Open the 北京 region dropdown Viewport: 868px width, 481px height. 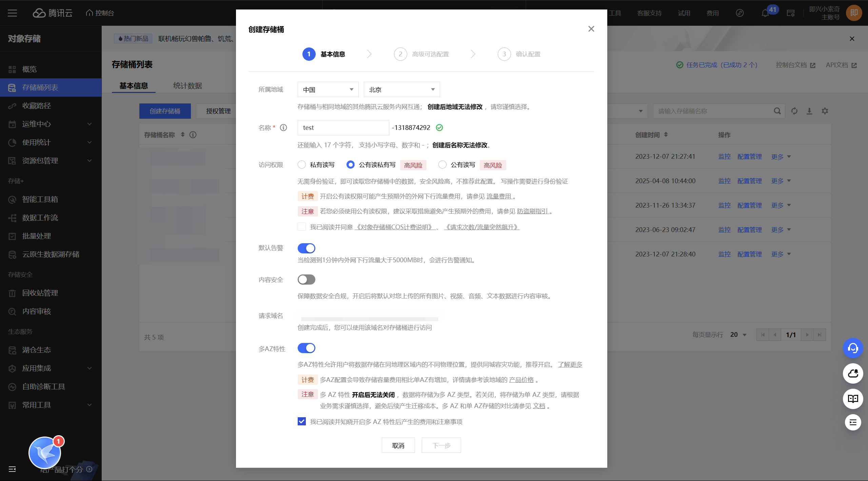[x=401, y=90]
